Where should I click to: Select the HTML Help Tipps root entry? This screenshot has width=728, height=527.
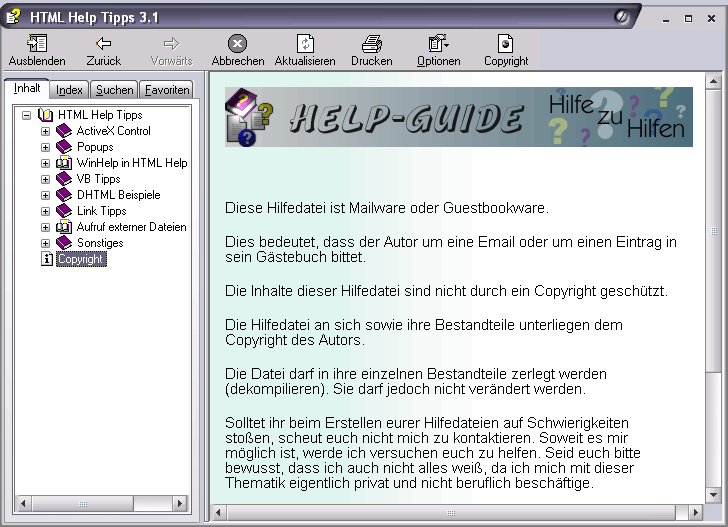[100, 115]
